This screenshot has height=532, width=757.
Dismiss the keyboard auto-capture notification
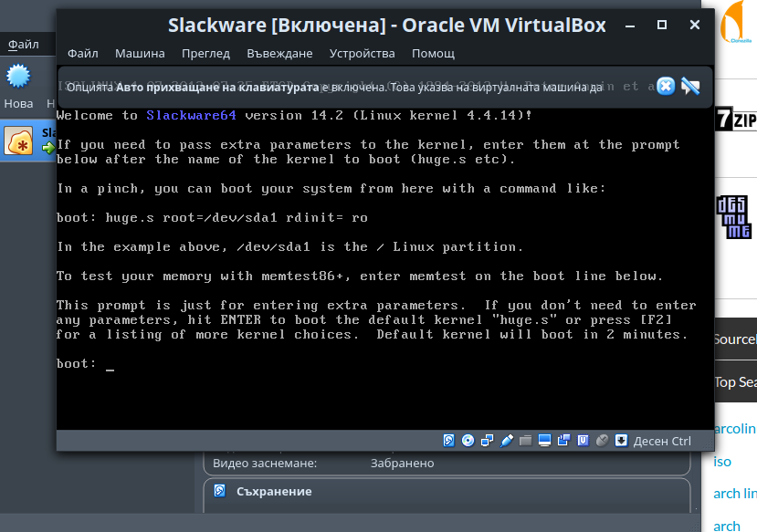click(666, 87)
